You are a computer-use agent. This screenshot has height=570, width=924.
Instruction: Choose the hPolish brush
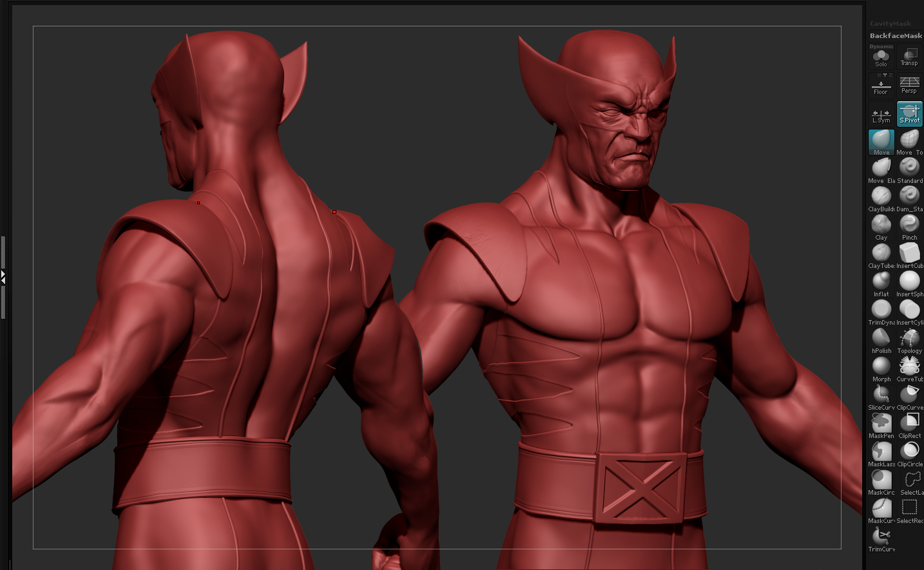point(881,341)
